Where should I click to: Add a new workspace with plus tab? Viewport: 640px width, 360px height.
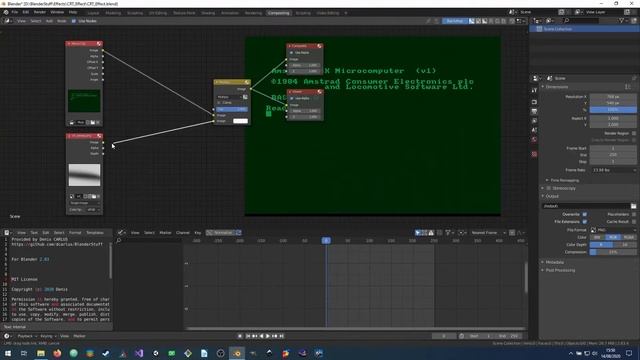[x=346, y=13]
